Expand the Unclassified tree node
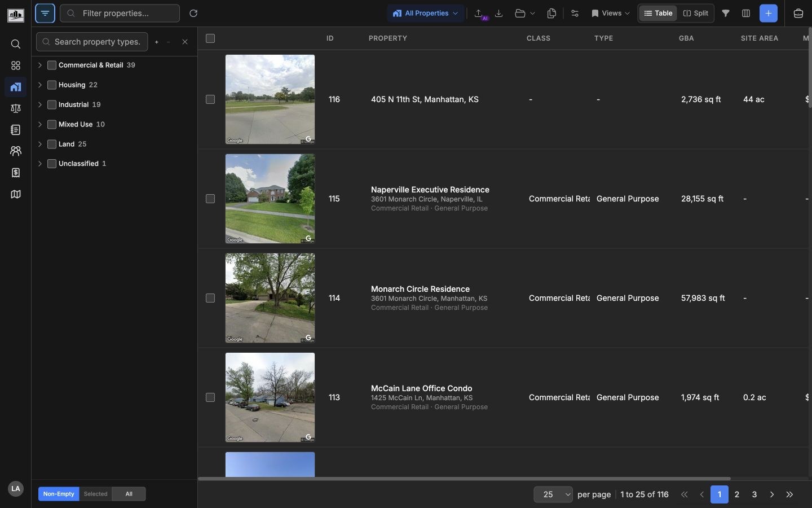This screenshot has width=812, height=508. (x=39, y=164)
